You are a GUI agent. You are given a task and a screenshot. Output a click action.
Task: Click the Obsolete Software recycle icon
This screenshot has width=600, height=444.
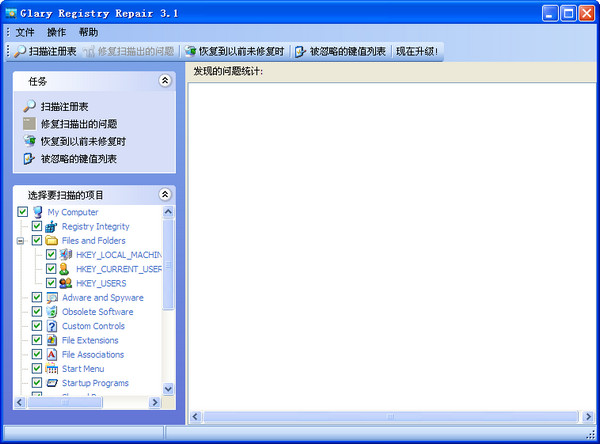(51, 312)
